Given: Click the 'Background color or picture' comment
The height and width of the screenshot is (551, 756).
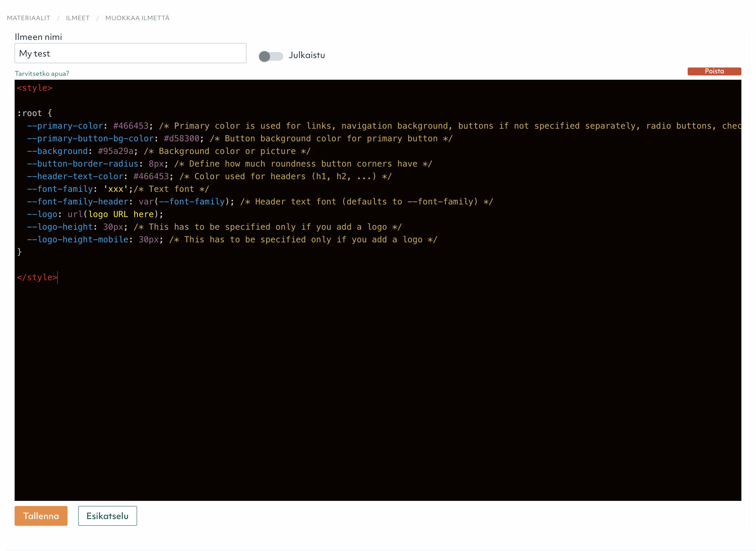Looking at the screenshot, I should pyautogui.click(x=228, y=151).
